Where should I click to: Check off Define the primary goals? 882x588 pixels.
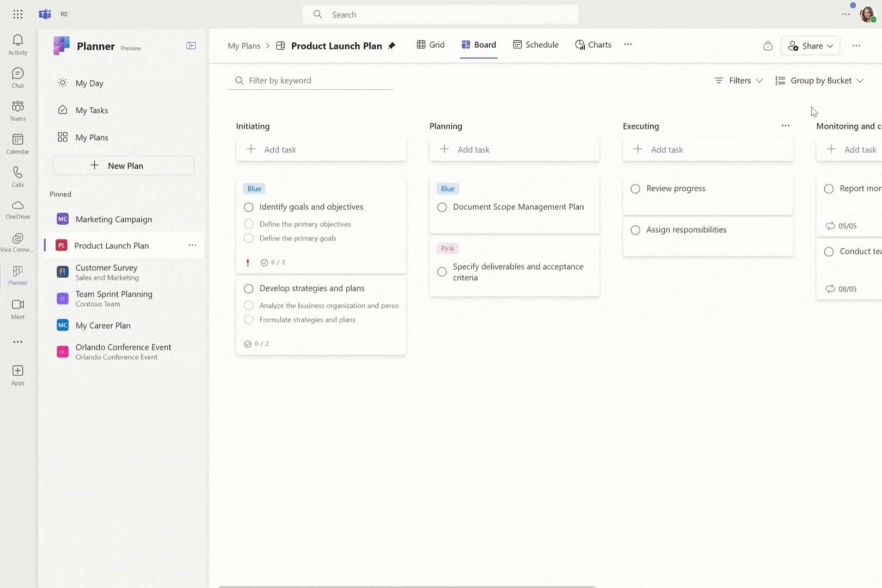249,238
